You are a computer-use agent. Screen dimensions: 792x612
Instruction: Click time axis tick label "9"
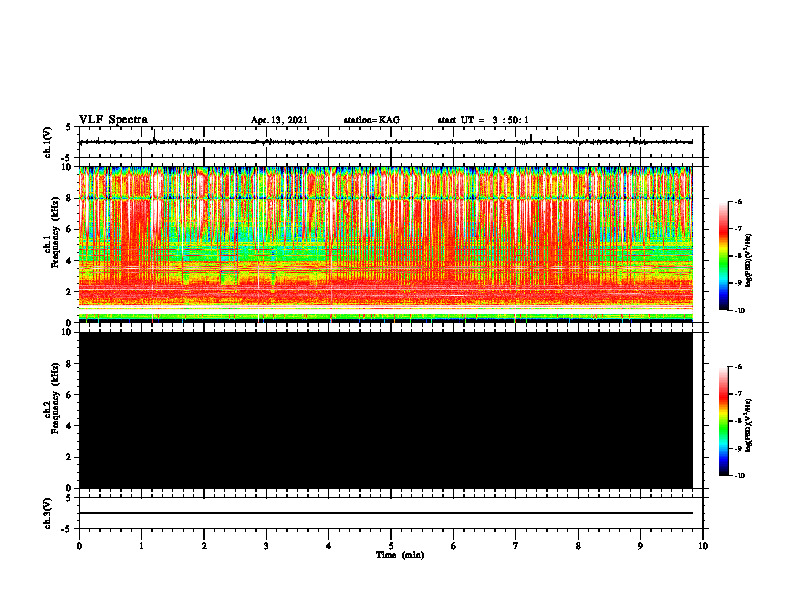[640, 546]
